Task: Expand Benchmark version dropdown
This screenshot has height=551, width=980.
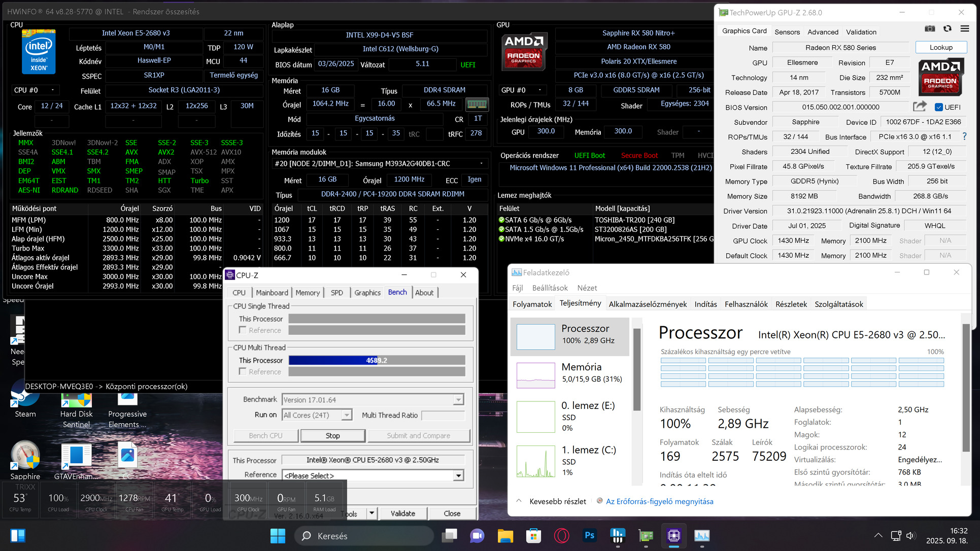Action: [x=458, y=400]
